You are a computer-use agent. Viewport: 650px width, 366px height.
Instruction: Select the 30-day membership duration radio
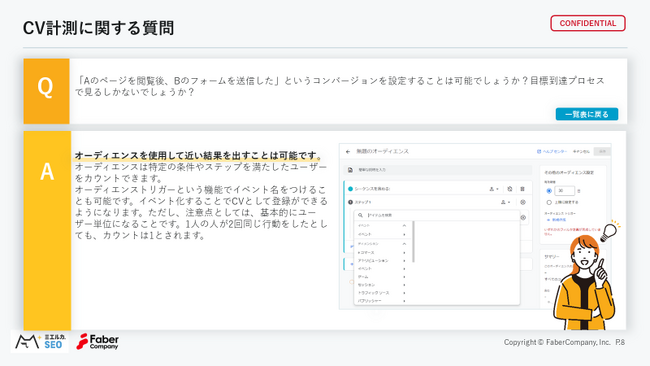[549, 191]
